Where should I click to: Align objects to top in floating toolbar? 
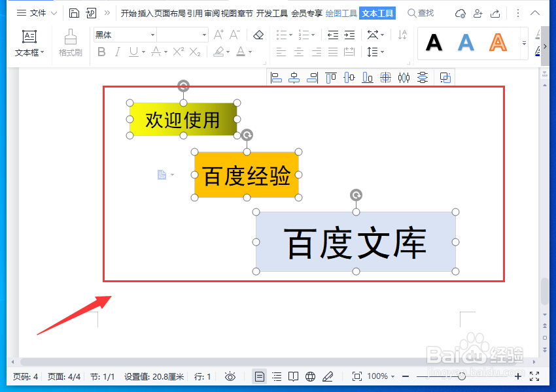point(331,78)
